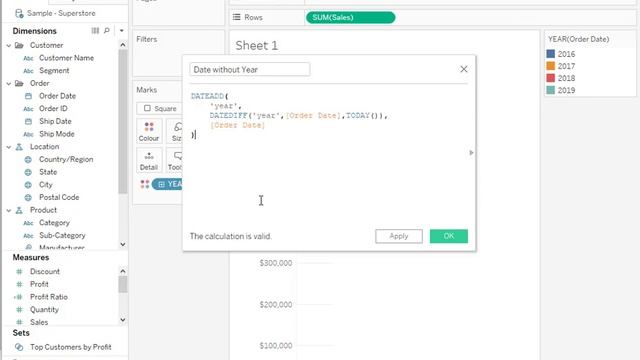Viewport: 640px width, 360px height.
Task: Click the globe icon beside City
Action: pos(28,185)
